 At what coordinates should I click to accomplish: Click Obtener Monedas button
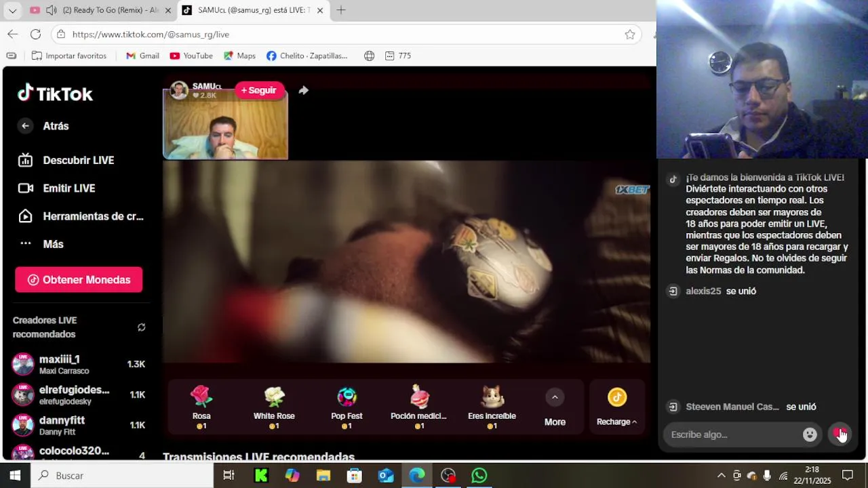tap(79, 279)
